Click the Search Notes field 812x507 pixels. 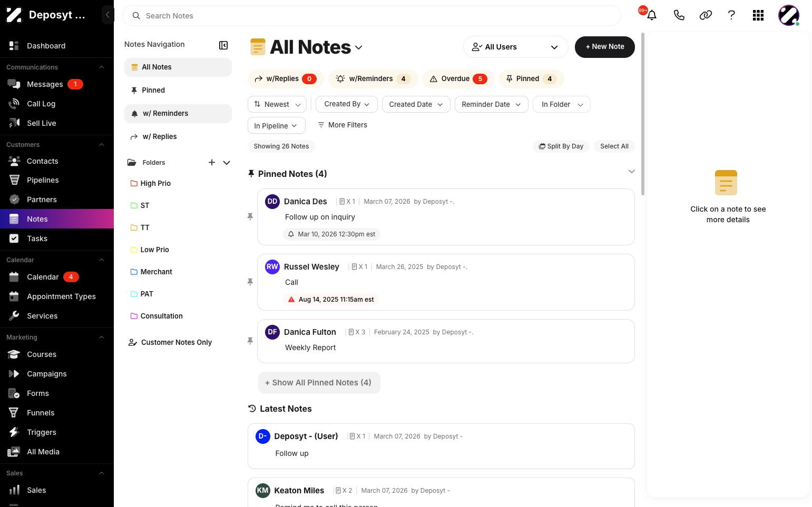pos(372,16)
